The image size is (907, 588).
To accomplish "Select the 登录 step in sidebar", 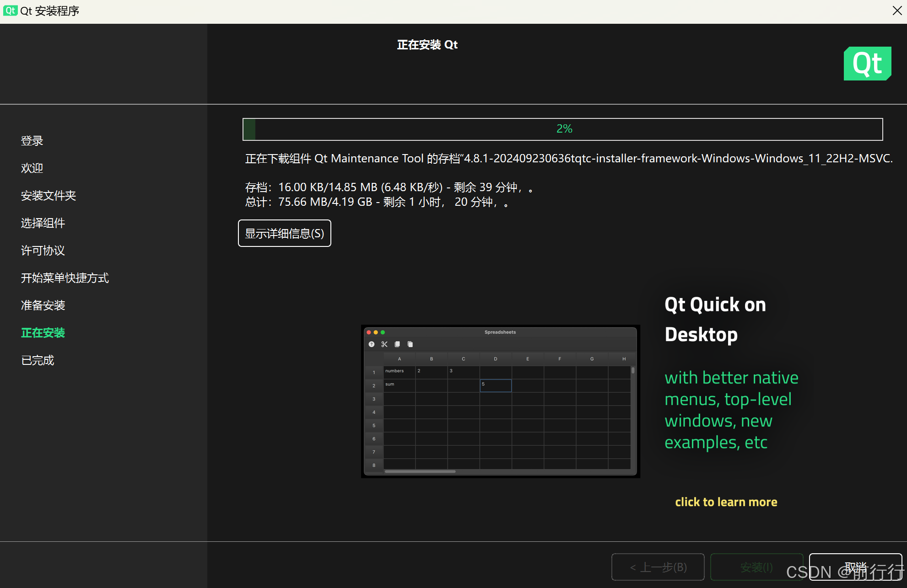I will click(x=32, y=141).
